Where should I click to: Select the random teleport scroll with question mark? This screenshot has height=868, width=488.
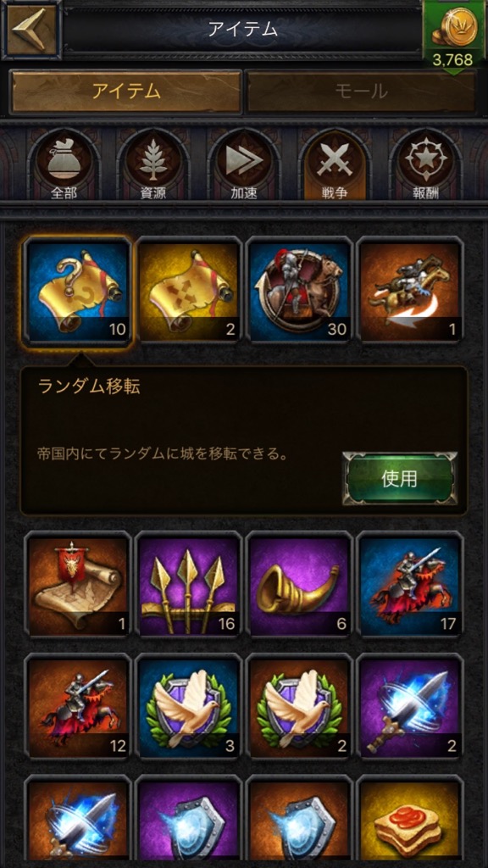pos(78,292)
